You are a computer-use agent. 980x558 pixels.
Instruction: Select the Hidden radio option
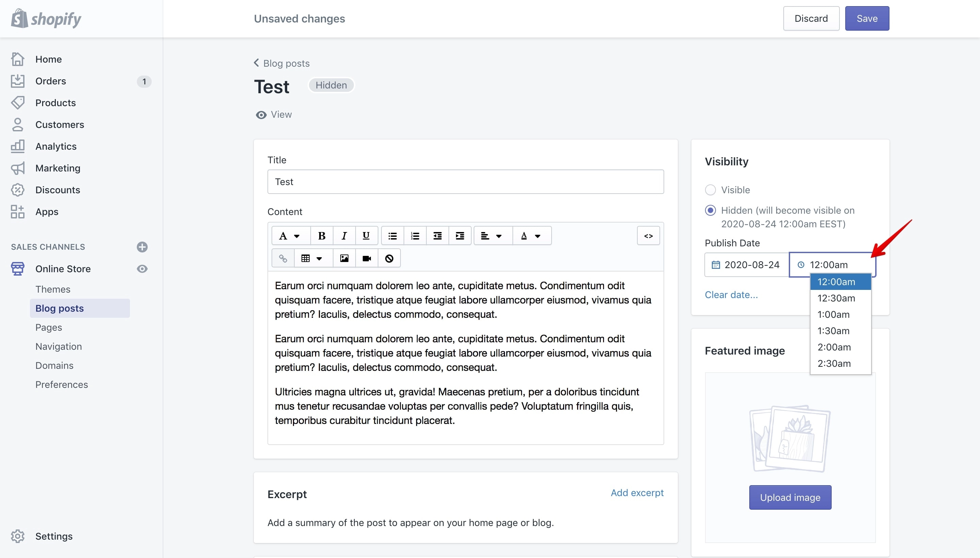pos(710,210)
